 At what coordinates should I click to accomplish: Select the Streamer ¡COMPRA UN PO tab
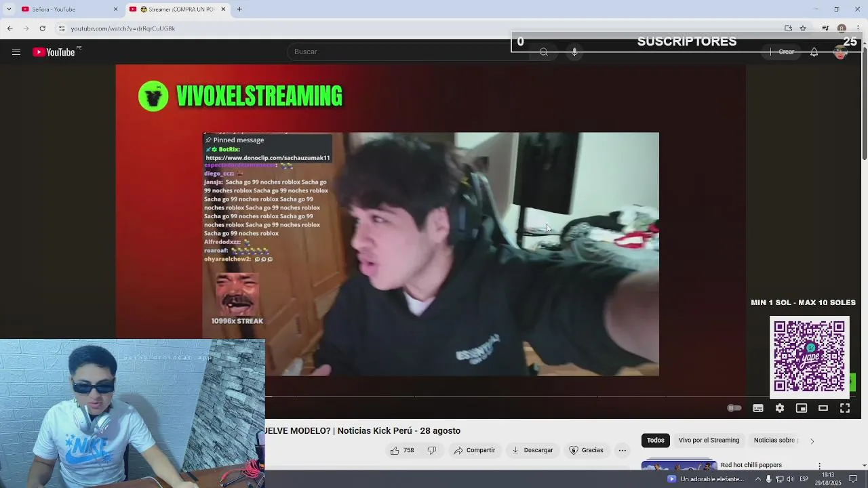176,9
